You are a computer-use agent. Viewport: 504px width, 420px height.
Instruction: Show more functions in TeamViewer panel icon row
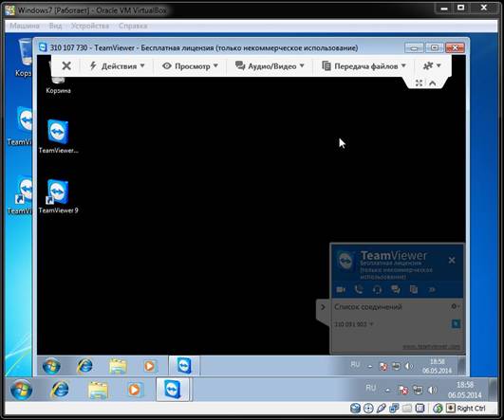coord(432,289)
